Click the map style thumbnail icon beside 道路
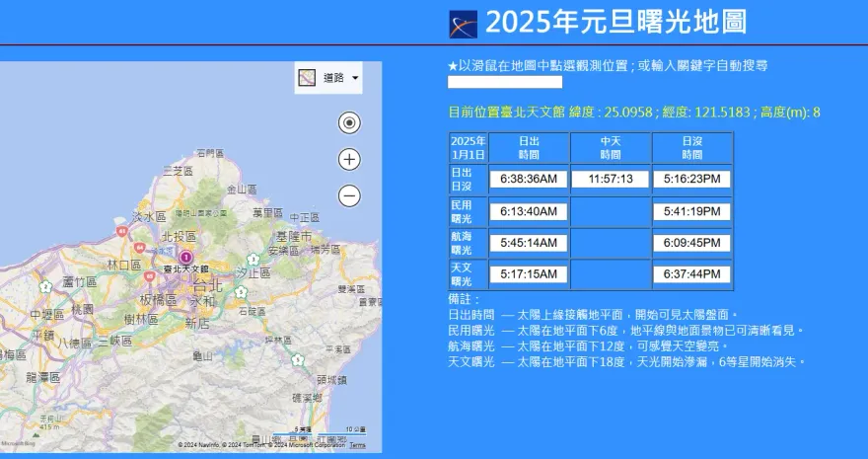 tap(308, 78)
